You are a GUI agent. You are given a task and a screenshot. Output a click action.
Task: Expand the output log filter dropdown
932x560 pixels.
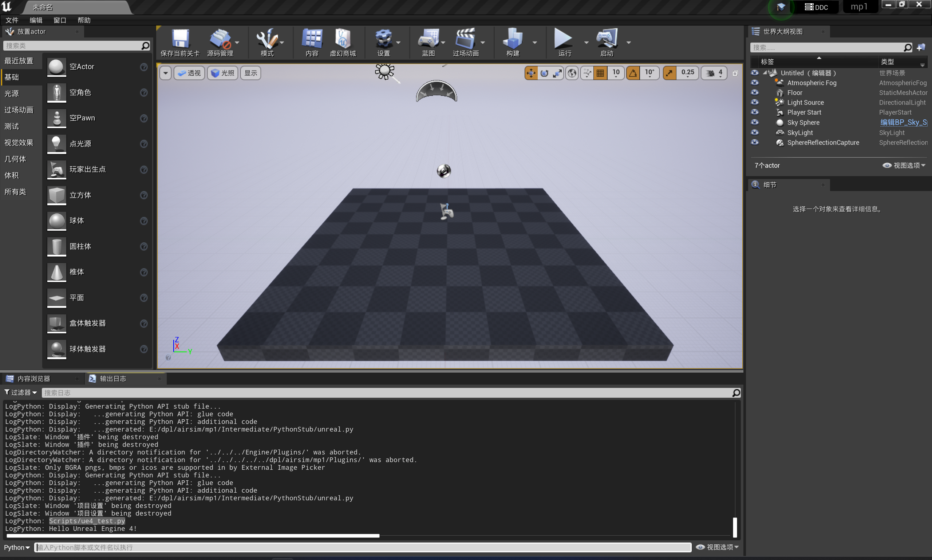(21, 393)
